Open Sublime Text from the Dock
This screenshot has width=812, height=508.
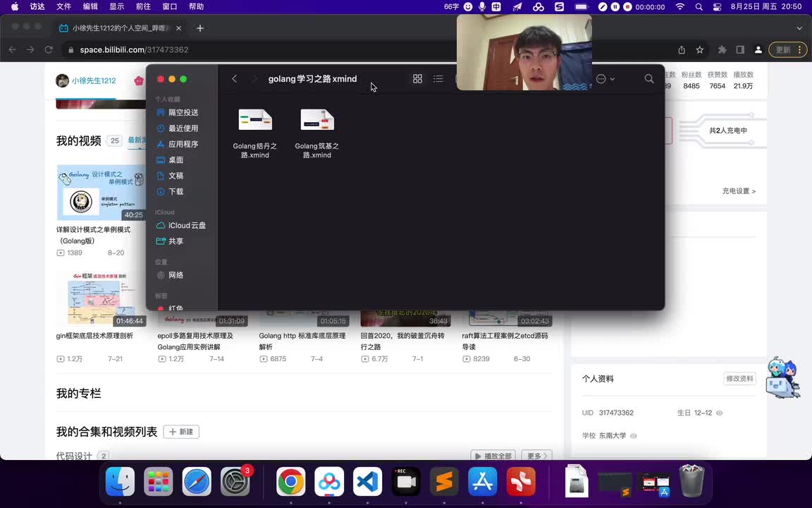[x=444, y=482]
